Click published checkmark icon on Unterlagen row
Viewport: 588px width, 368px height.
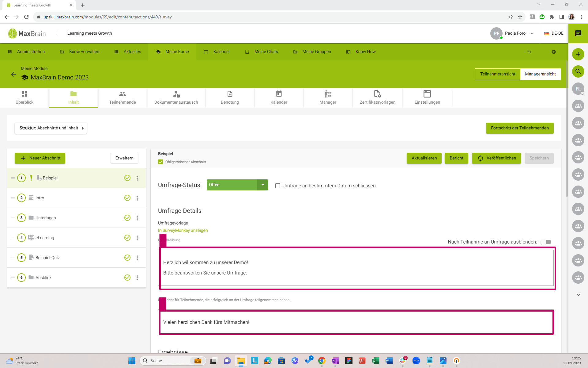tap(127, 218)
